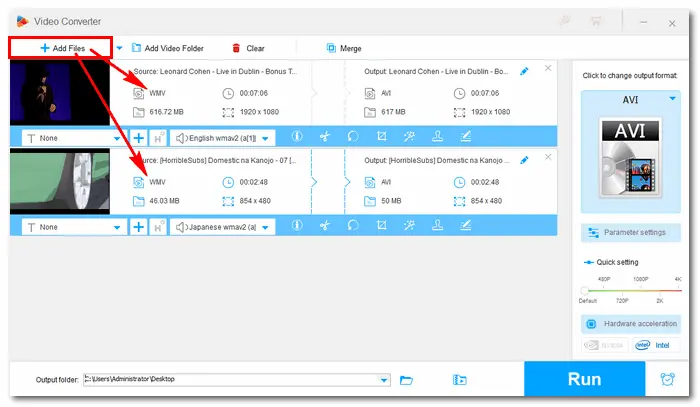Select NVIDIA acceleration option
The width and height of the screenshot is (700, 407).
(x=604, y=345)
